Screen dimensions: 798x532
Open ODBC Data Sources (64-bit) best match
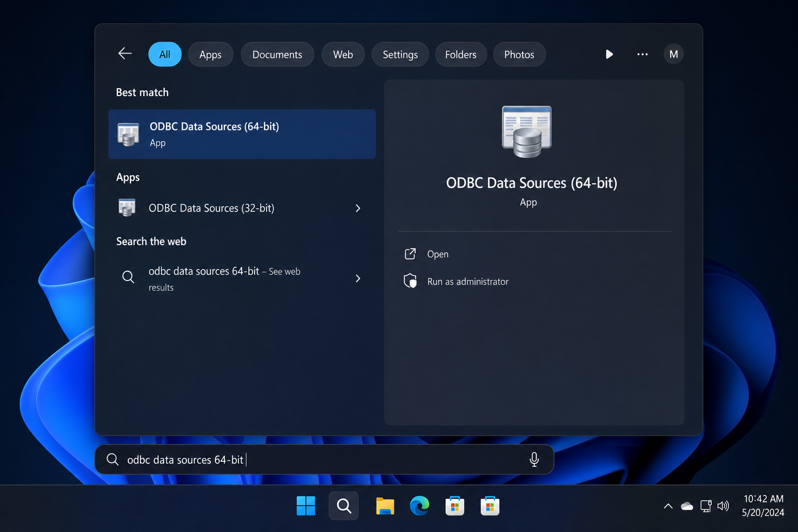coord(242,134)
